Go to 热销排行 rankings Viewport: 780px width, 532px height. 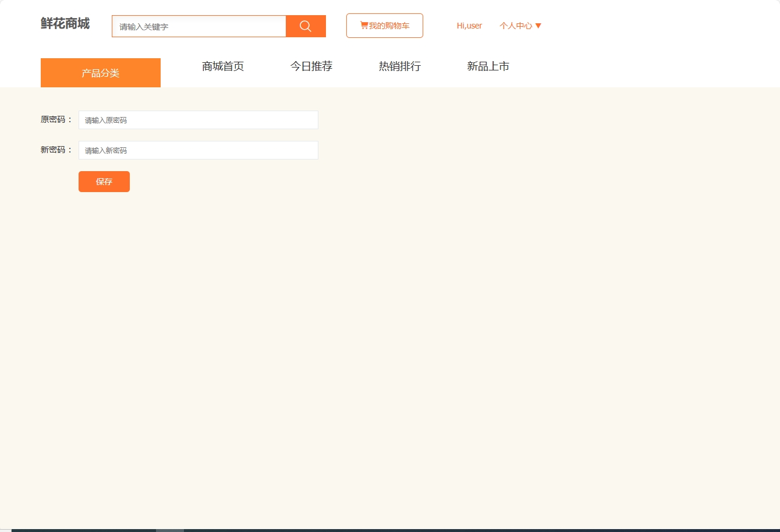pos(399,66)
